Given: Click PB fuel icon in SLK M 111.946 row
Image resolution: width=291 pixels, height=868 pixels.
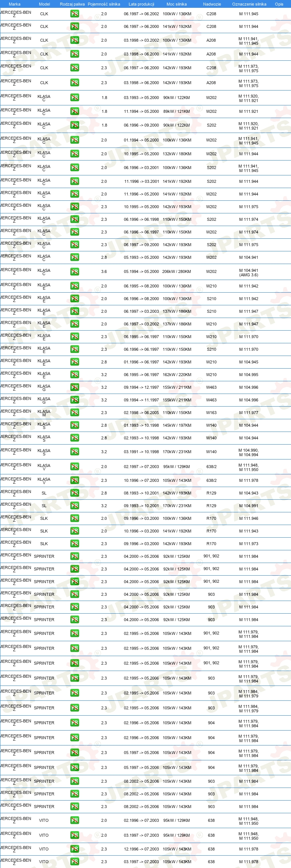Looking at the screenshot, I should point(74,518).
